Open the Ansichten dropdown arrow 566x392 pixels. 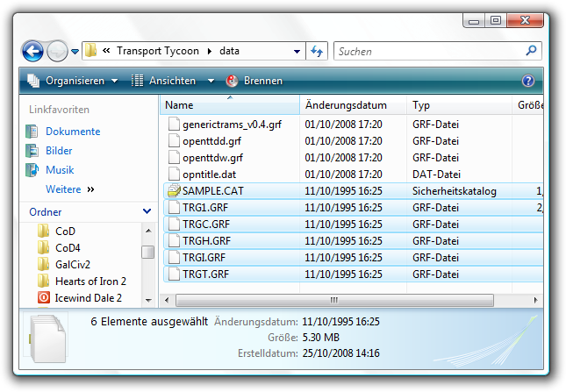click(x=211, y=81)
